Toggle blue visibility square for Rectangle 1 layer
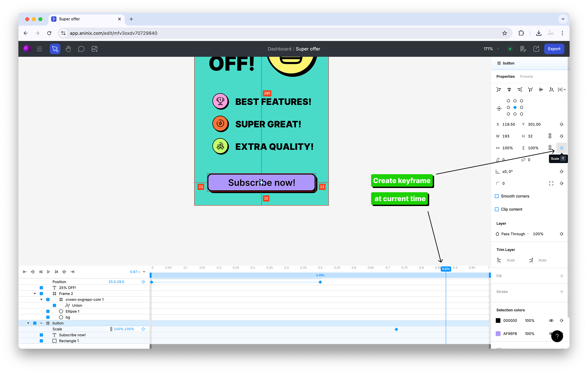 point(41,341)
